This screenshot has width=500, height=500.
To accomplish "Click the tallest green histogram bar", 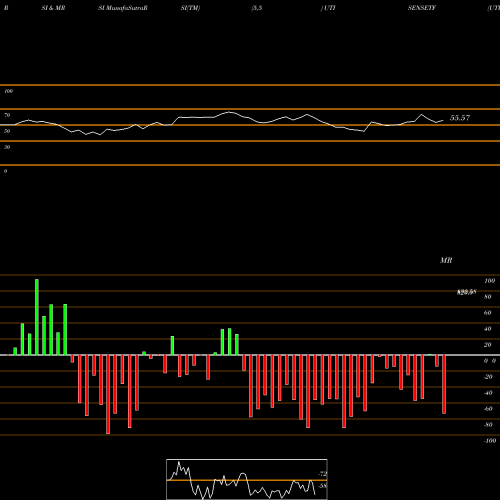I will click(37, 317).
